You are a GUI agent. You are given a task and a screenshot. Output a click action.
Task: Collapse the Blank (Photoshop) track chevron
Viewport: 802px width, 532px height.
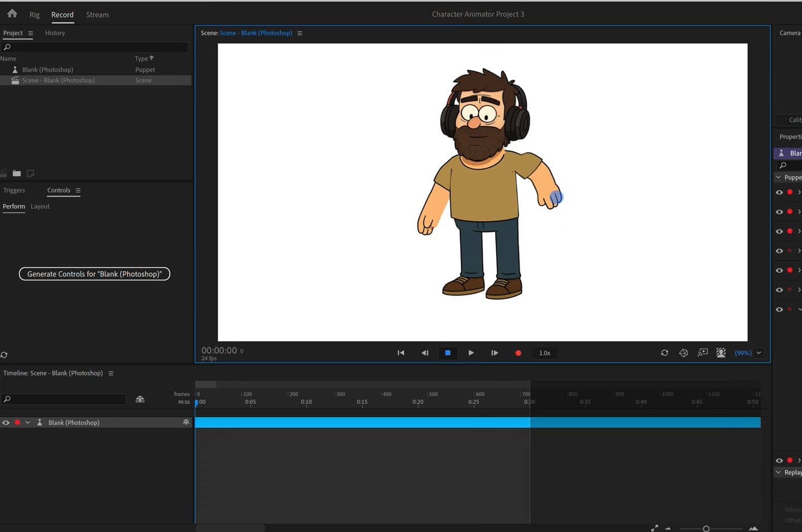click(27, 423)
